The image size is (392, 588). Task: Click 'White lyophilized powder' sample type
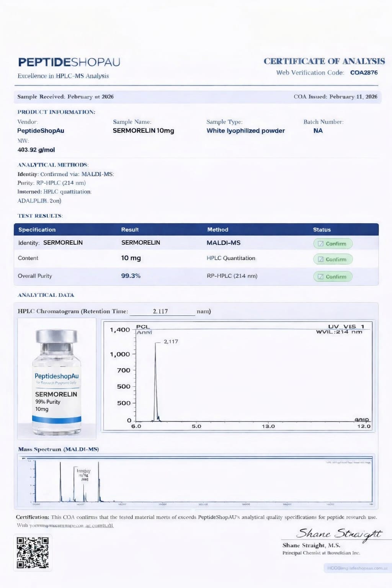coord(246,131)
